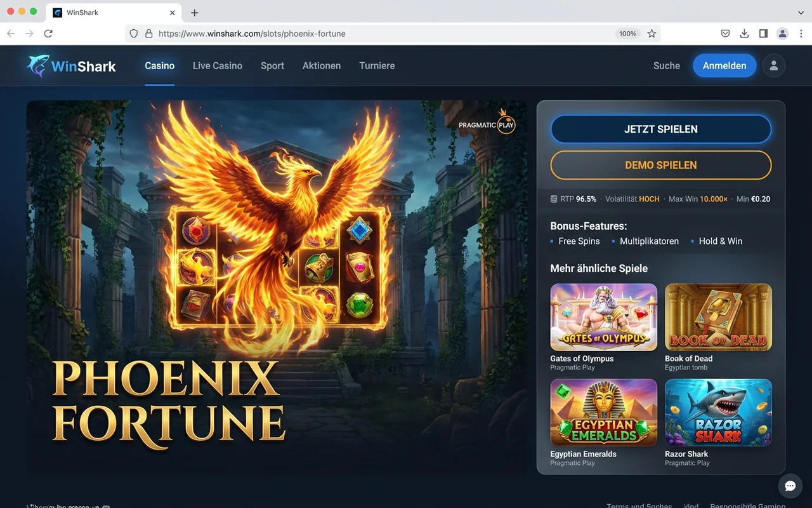The width and height of the screenshot is (812, 508).
Task: Click the 'Bonus-Features:' heading
Action: [x=589, y=226]
